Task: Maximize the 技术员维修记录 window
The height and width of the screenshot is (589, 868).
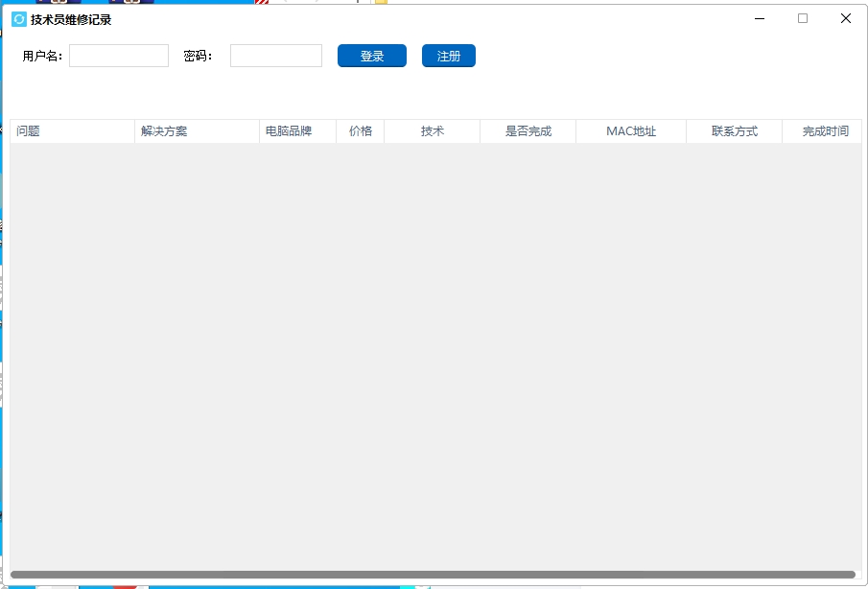Action: (803, 18)
